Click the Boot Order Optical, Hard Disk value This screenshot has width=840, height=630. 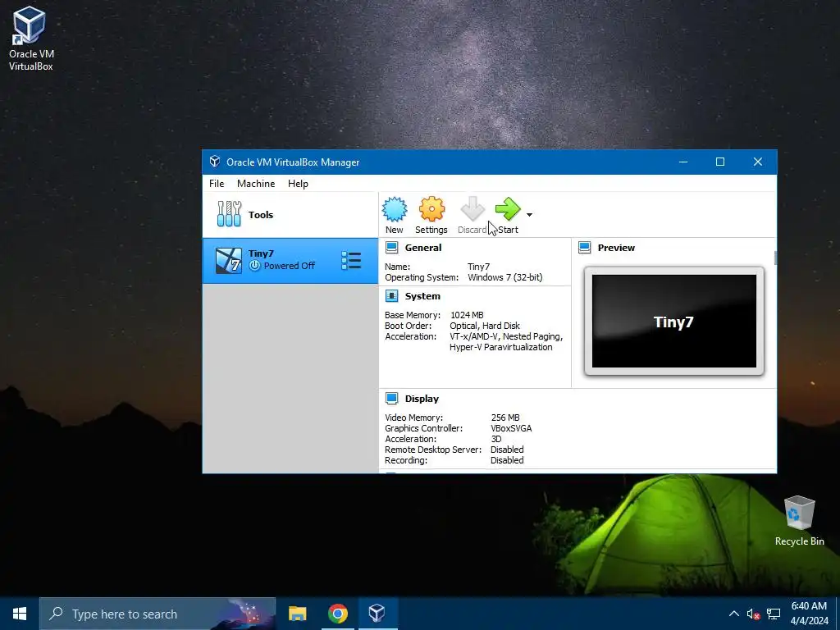[485, 326]
